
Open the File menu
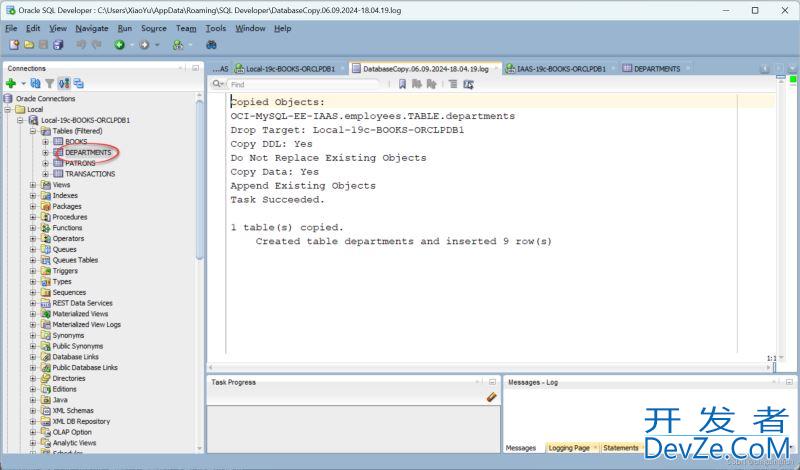pyautogui.click(x=11, y=28)
